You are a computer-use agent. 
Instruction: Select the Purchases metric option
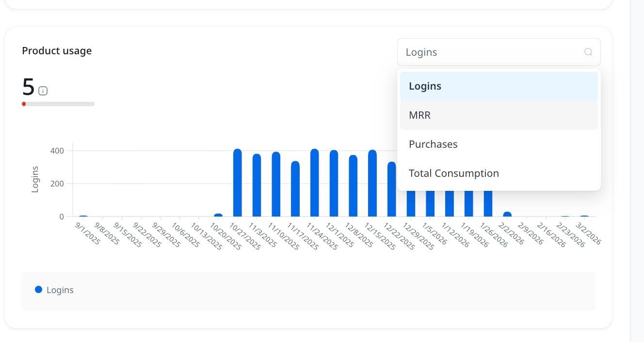(433, 144)
